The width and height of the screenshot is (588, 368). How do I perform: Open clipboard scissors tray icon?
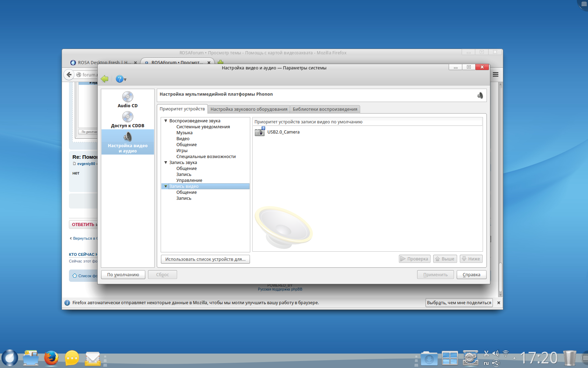pos(486,354)
